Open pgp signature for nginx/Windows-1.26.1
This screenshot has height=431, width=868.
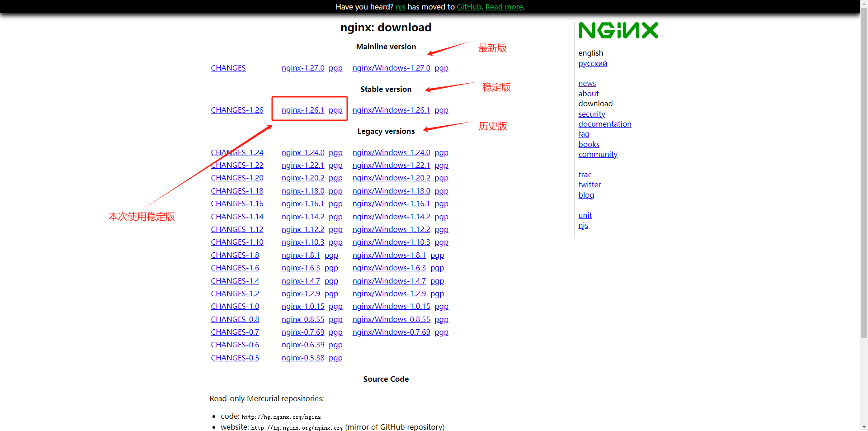tap(442, 110)
